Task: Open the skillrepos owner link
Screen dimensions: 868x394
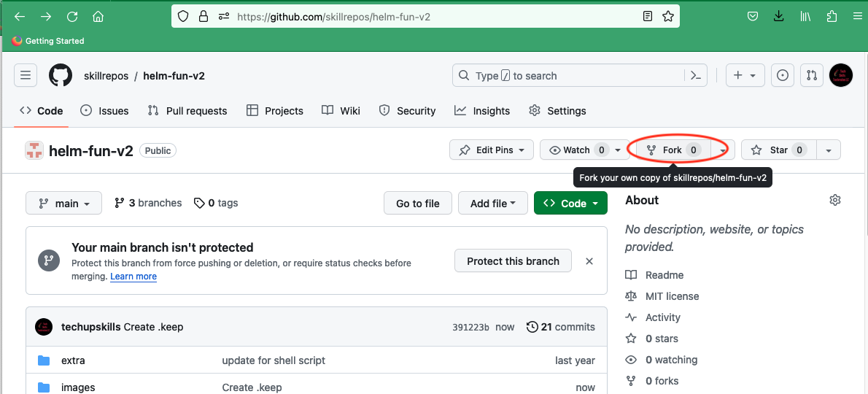Action: [x=106, y=76]
